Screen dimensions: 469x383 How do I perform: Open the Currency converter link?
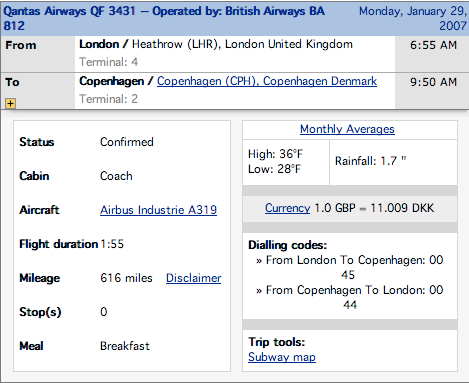point(287,208)
